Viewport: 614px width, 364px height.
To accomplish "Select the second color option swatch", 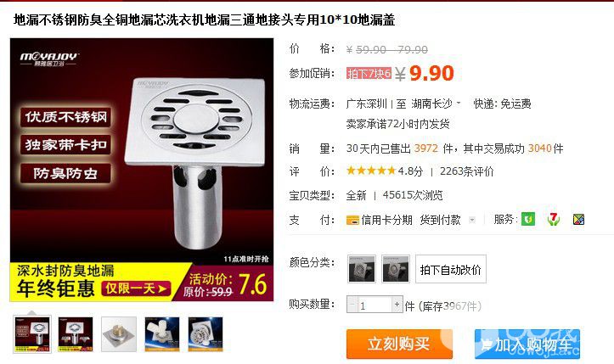I will click(x=396, y=268).
